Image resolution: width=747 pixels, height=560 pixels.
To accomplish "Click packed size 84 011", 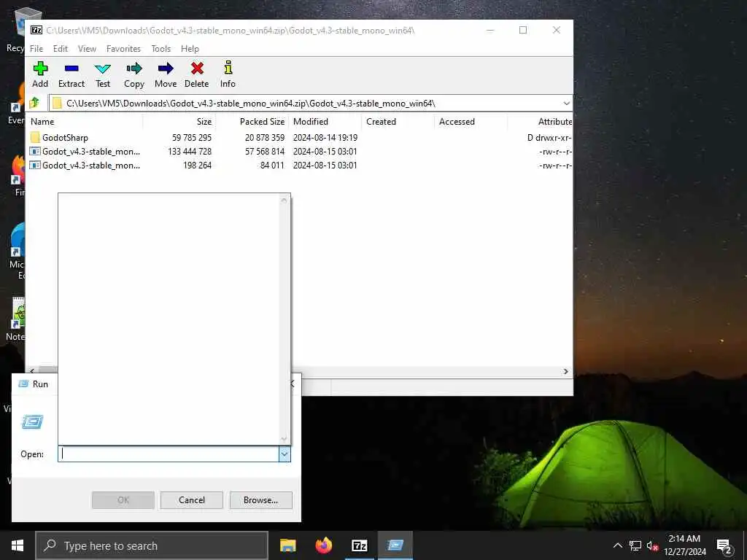I will coord(272,166).
